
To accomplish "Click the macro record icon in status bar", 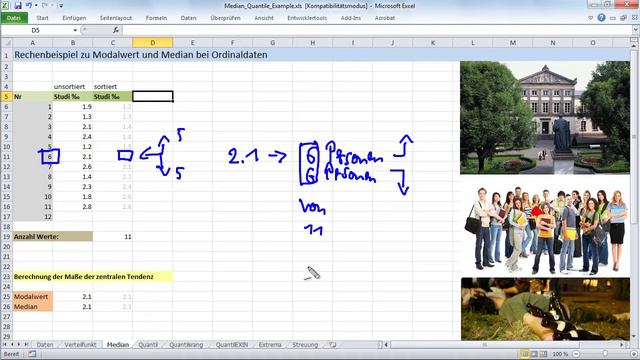I will pyautogui.click(x=32, y=354).
